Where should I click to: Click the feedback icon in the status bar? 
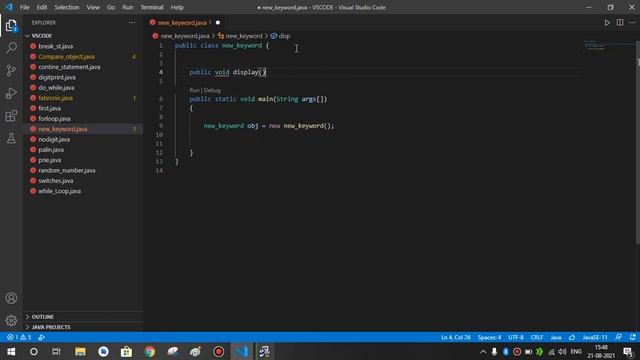pyautogui.click(x=619, y=337)
